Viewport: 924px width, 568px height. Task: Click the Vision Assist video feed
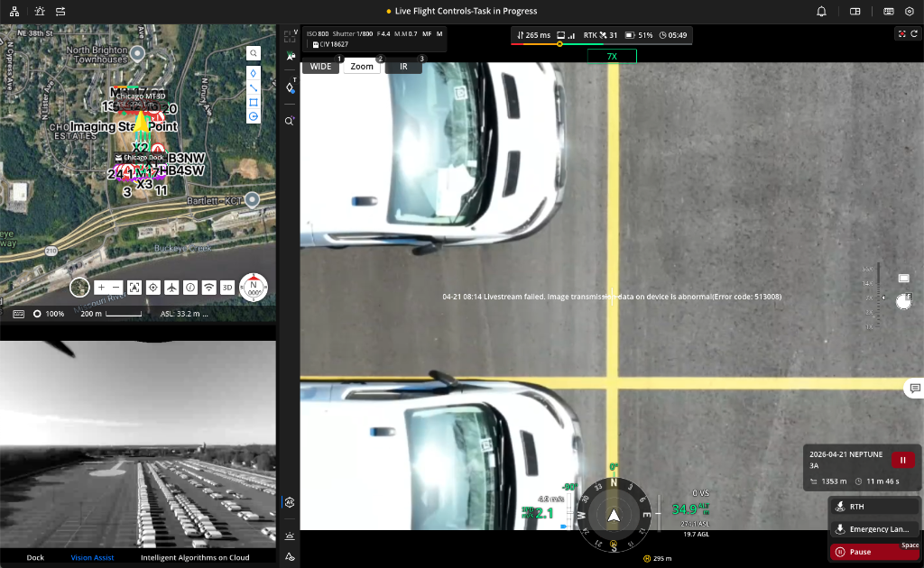tap(138, 444)
